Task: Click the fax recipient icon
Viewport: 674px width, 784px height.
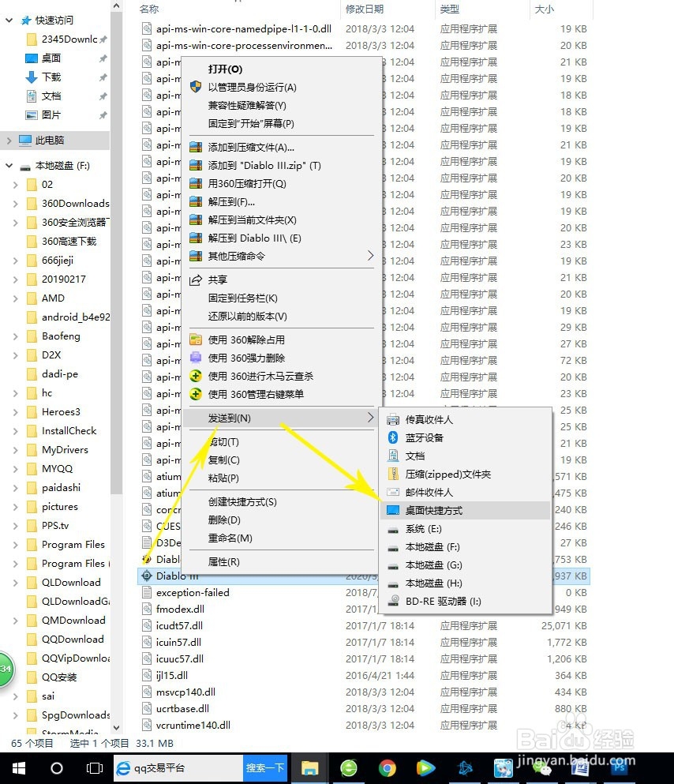Action: tap(393, 419)
